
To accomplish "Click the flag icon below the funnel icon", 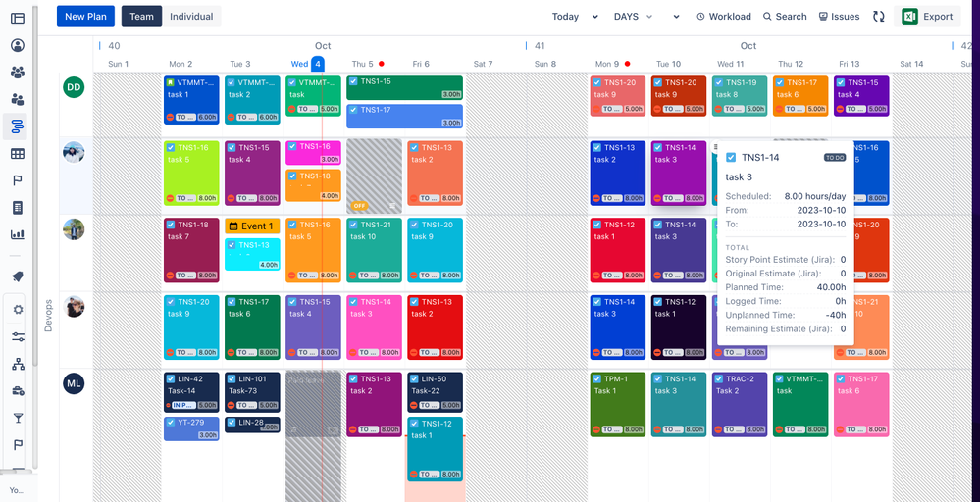I will point(18,444).
